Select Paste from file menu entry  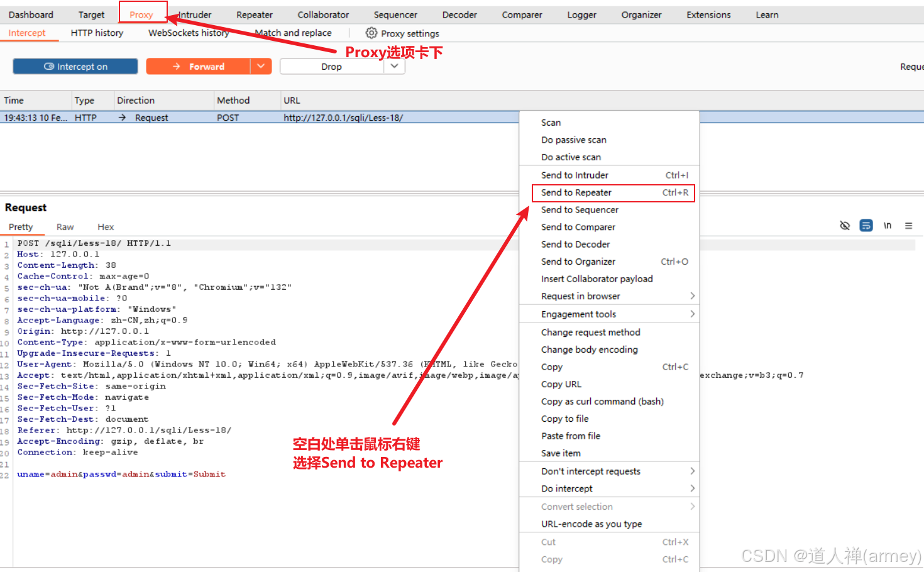click(609, 436)
